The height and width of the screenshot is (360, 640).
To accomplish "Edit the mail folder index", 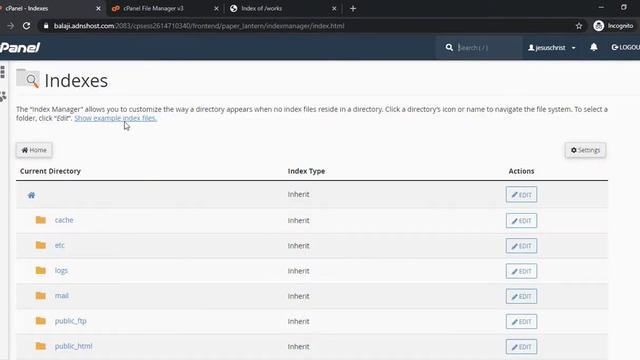I will pos(521,296).
